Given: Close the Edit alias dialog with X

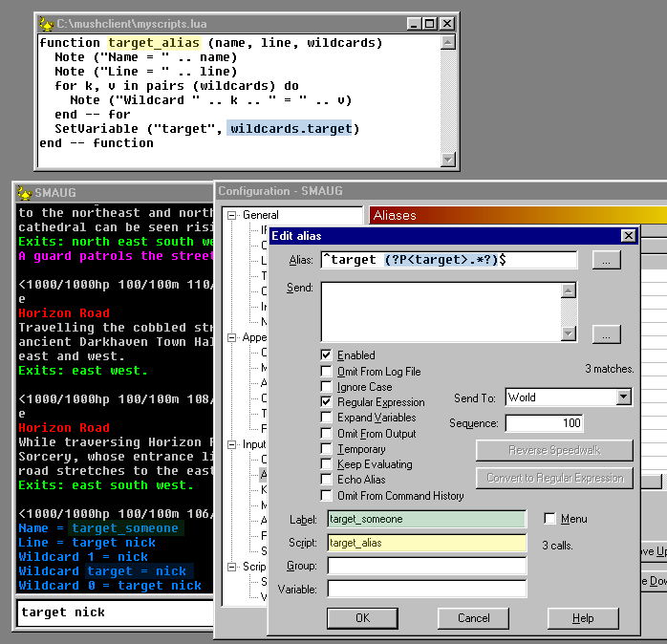Looking at the screenshot, I should click(x=628, y=236).
